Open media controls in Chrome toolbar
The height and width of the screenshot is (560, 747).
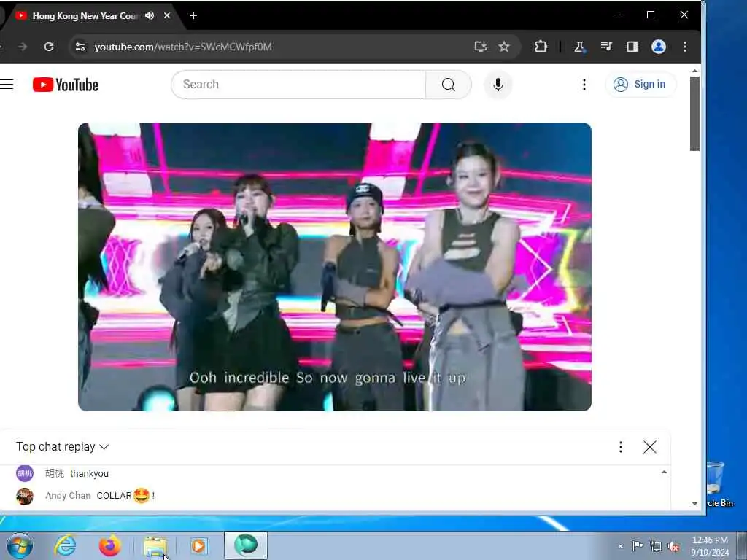tap(606, 47)
